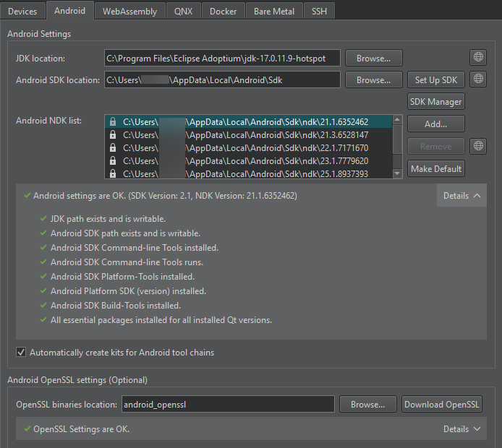Click lock icon of NDK 21.1.6352462 entry
The image size is (502, 448).
[113, 122]
